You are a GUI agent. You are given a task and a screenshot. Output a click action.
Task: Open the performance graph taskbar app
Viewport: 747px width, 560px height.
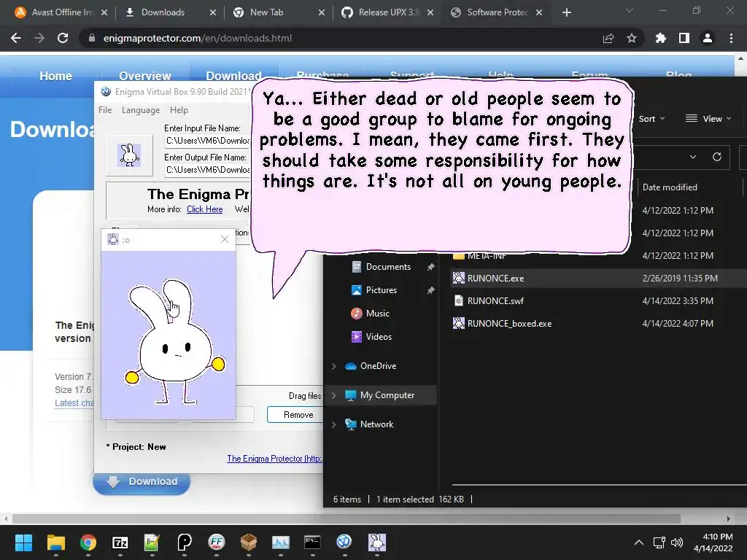281,542
